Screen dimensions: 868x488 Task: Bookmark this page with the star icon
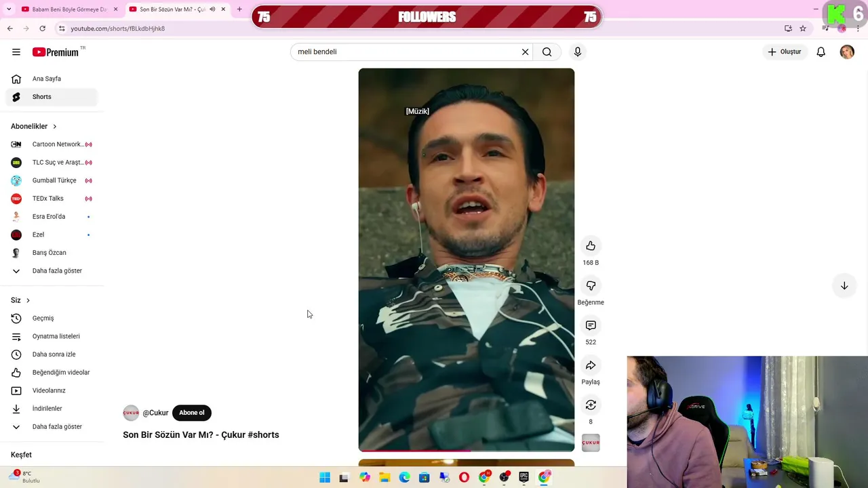(x=803, y=28)
